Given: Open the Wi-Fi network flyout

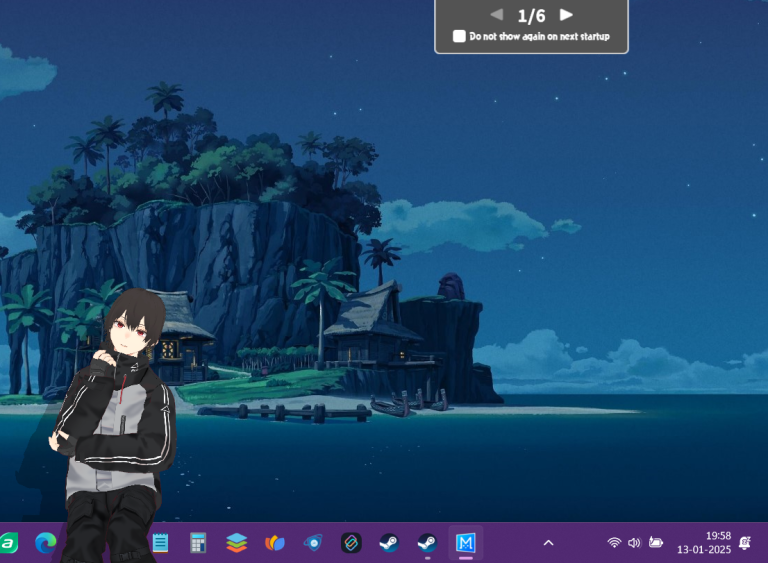Looking at the screenshot, I should 614,542.
